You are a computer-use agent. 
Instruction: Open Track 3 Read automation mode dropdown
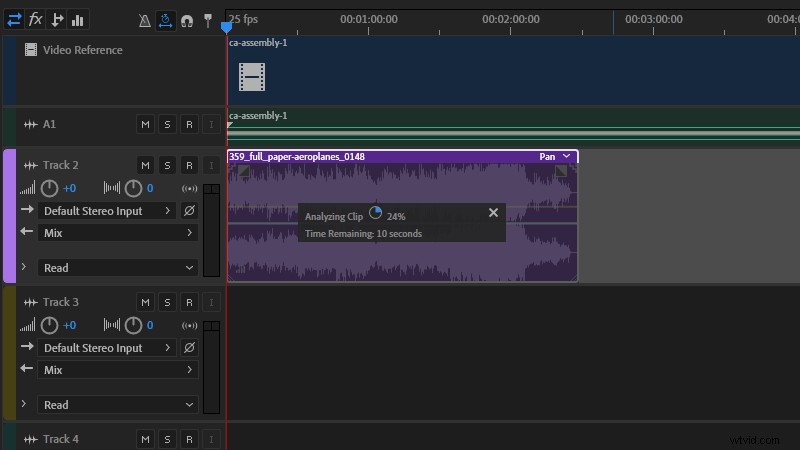[x=118, y=405]
